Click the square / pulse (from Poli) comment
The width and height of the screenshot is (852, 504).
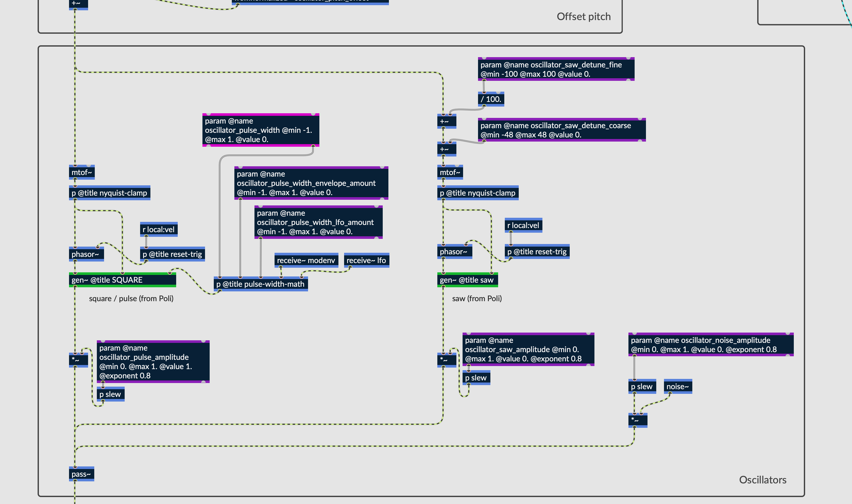tap(131, 299)
